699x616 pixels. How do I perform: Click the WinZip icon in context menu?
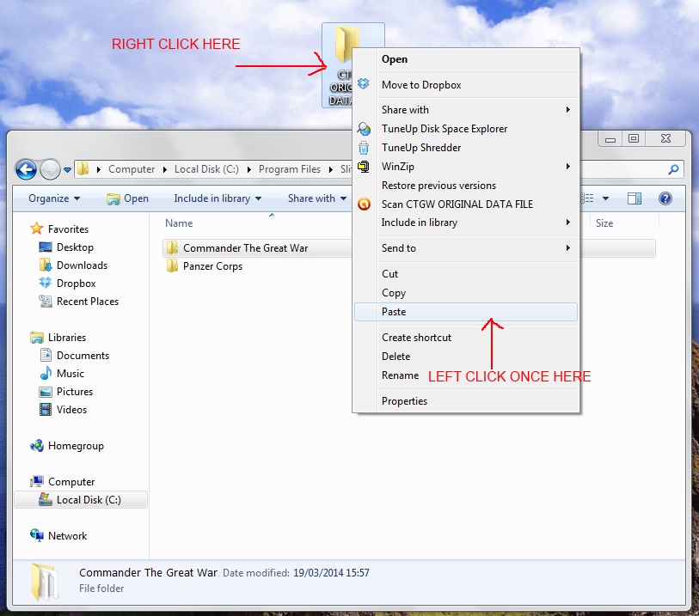(x=364, y=167)
